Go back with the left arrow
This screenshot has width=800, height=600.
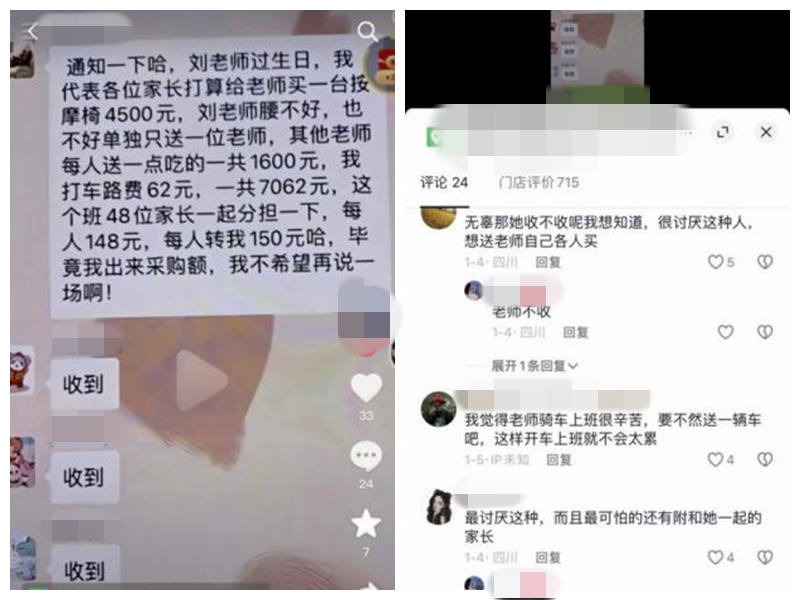pos(32,32)
